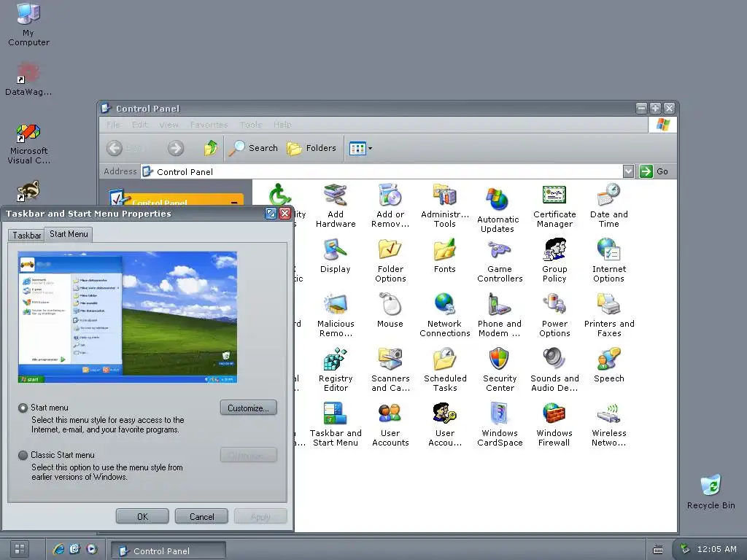Switch to the Start Menu tab
Image resolution: width=747 pixels, height=560 pixels.
pos(69,234)
